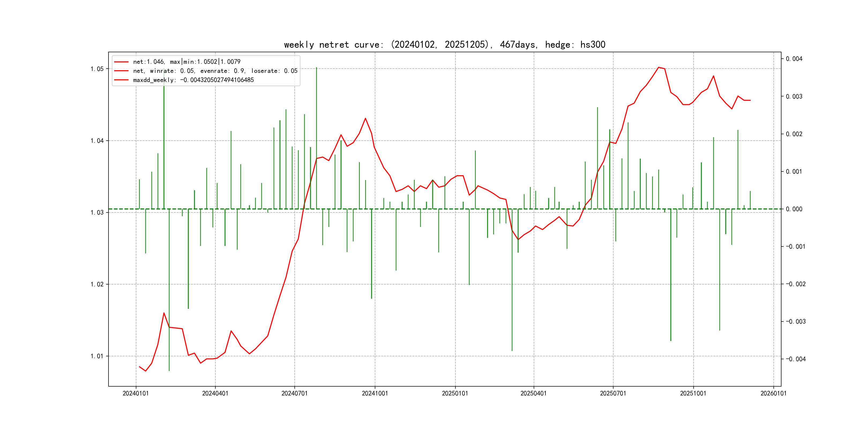The image size is (868, 434).
Task: Click the 1.03 left y-axis tick label
Action: pos(97,213)
